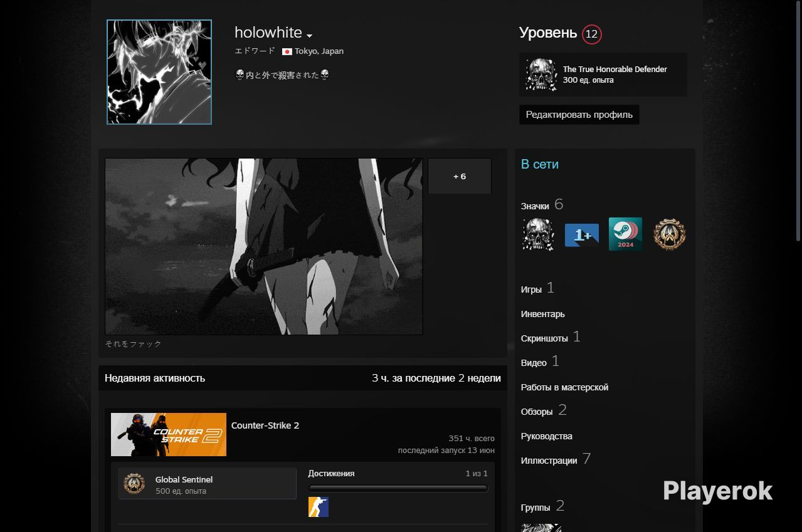The width and height of the screenshot is (802, 532).
Task: Click the Japan flag icon
Action: [x=287, y=51]
